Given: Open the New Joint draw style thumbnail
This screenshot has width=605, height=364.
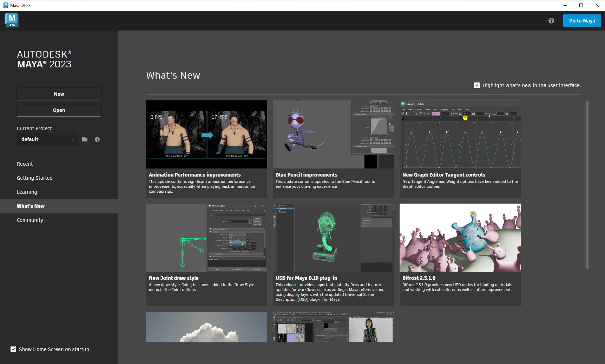Looking at the screenshot, I should click(206, 238).
